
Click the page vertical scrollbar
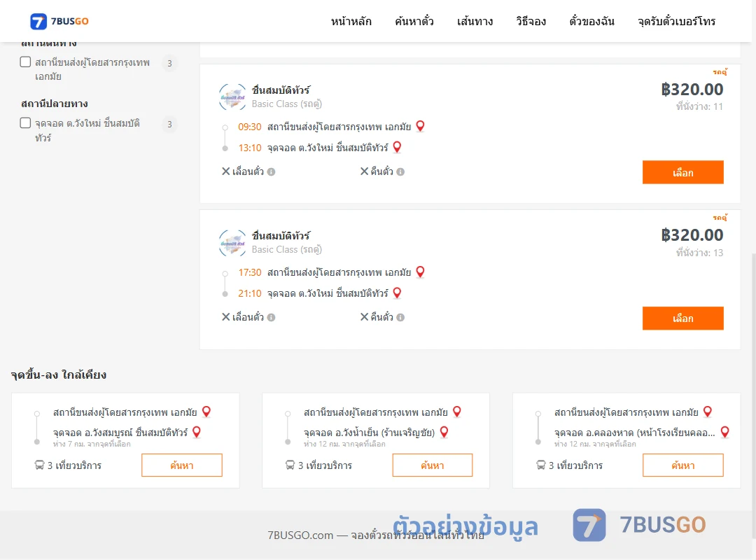click(753, 395)
